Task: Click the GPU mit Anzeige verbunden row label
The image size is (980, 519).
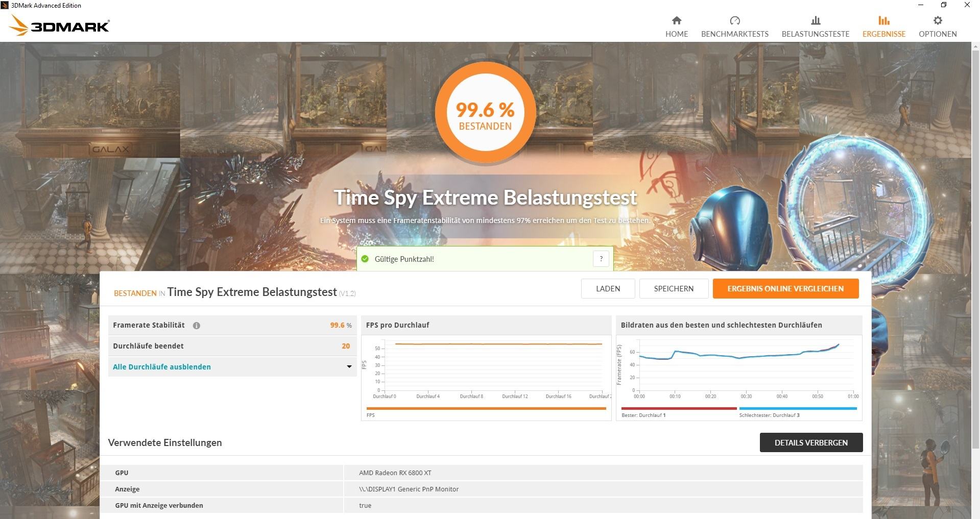Action: click(159, 505)
